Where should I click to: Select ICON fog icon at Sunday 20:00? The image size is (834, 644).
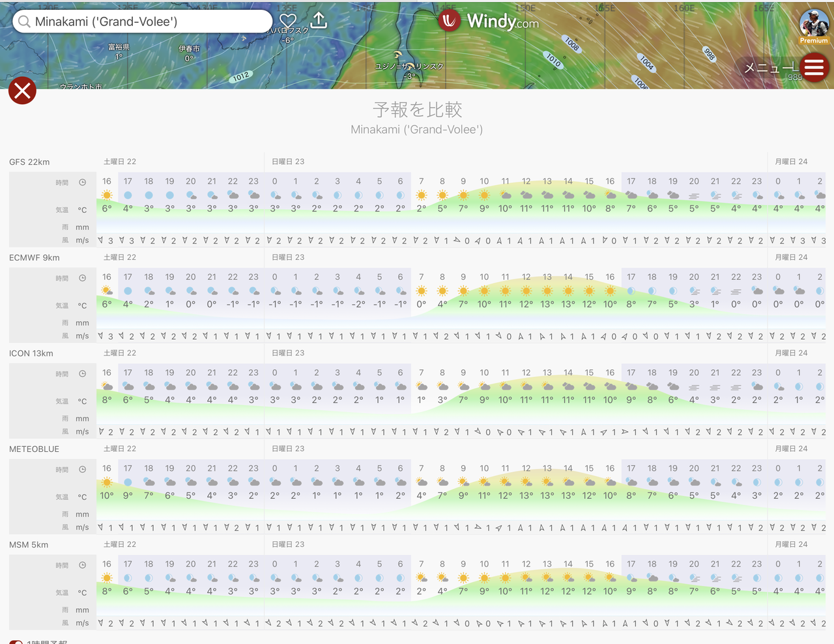pyautogui.click(x=694, y=386)
